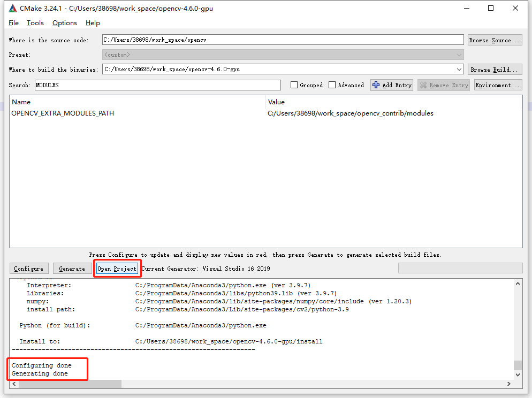Expand the build binaries path dropdown
This screenshot has width=532, height=398.
pyautogui.click(x=459, y=70)
